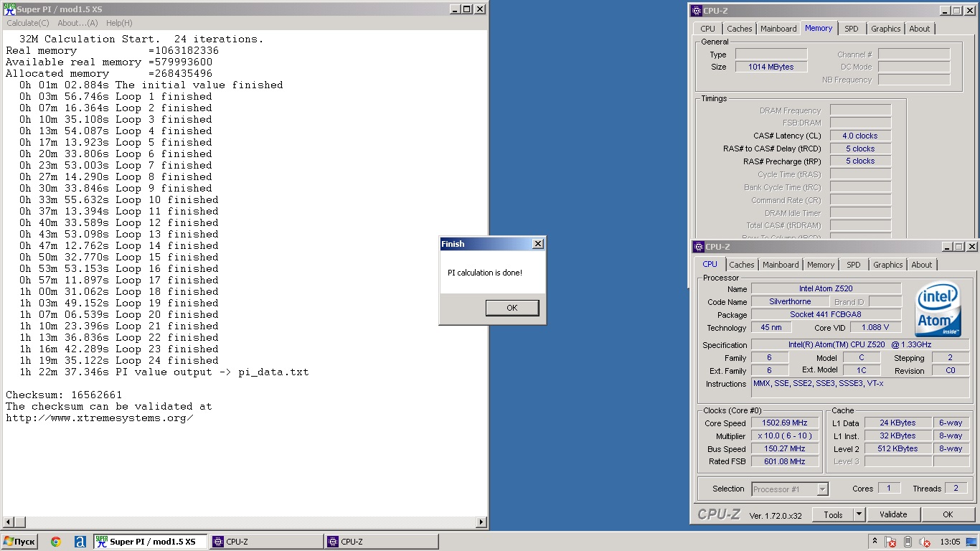
Task: Switch to the Mainboard tab in the upper CPU-Z window
Action: coord(778,29)
